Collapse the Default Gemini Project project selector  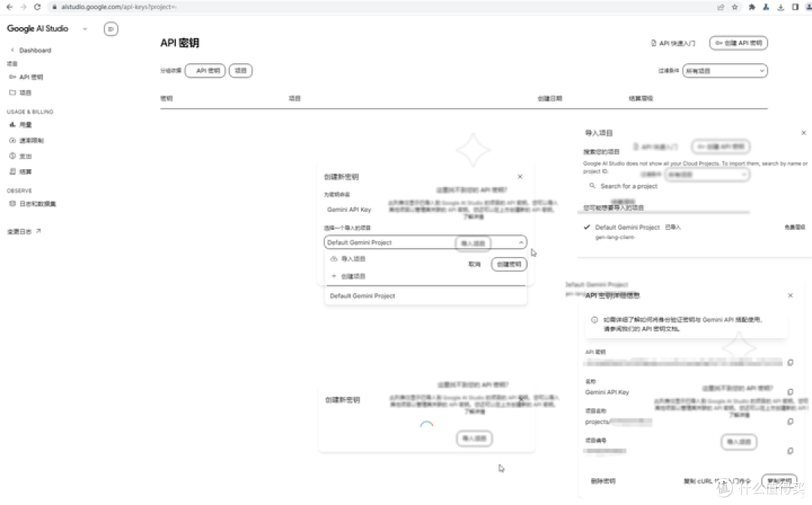click(425, 242)
